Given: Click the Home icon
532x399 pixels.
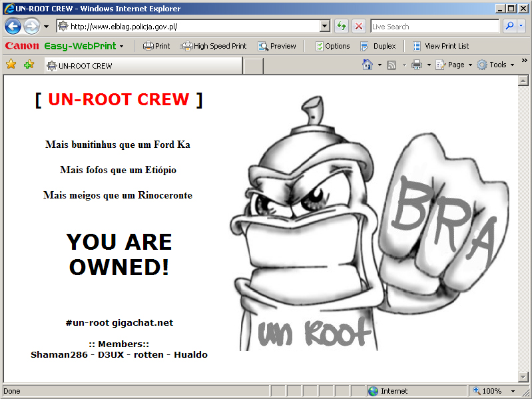Looking at the screenshot, I should [368, 65].
